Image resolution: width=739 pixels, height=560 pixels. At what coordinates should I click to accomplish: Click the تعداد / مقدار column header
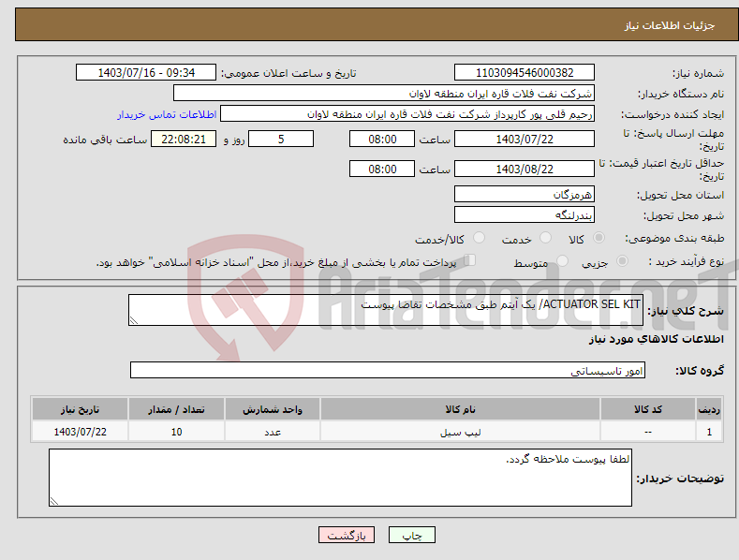pos(176,409)
